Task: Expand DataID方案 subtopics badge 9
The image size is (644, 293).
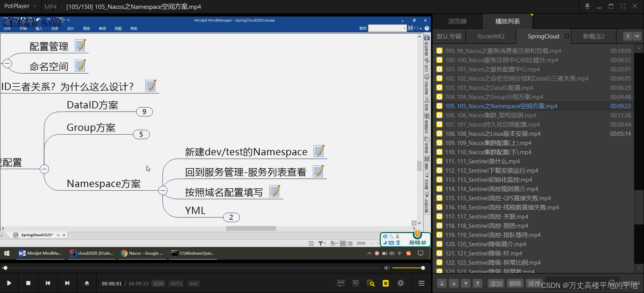Action: click(x=144, y=112)
